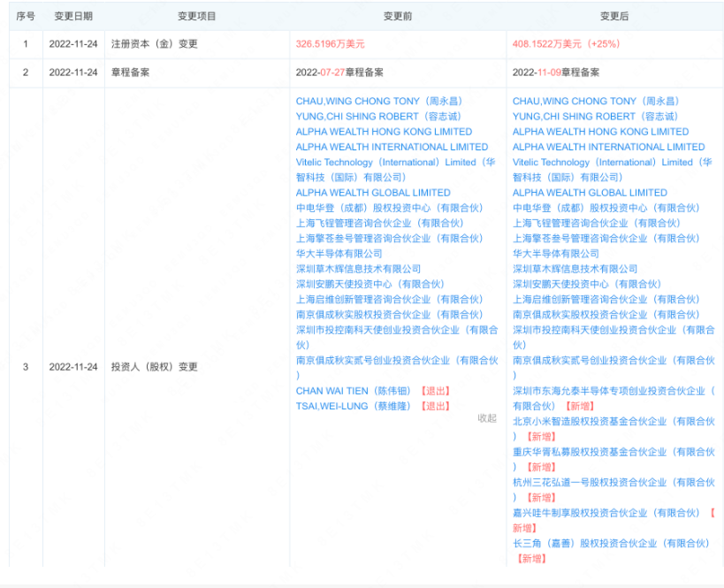Select the 注册资本（金）变更 cell
This screenshot has height=588, width=724.
(155, 44)
